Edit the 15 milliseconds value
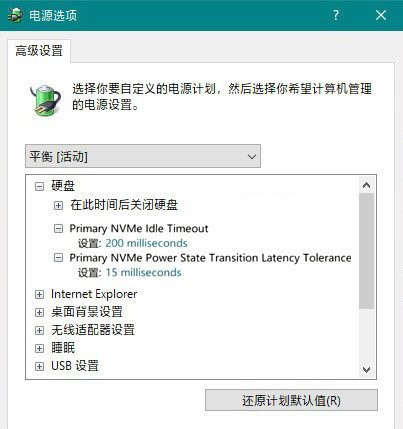This screenshot has width=403, height=429. tap(143, 272)
